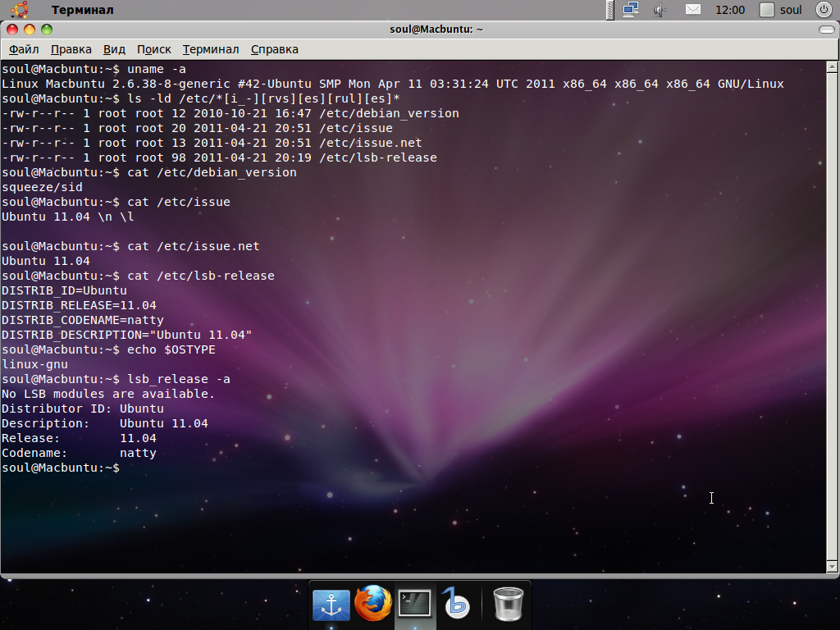Open the Ubuntu logo main menu
This screenshot has width=840, height=630.
pyautogui.click(x=20, y=10)
